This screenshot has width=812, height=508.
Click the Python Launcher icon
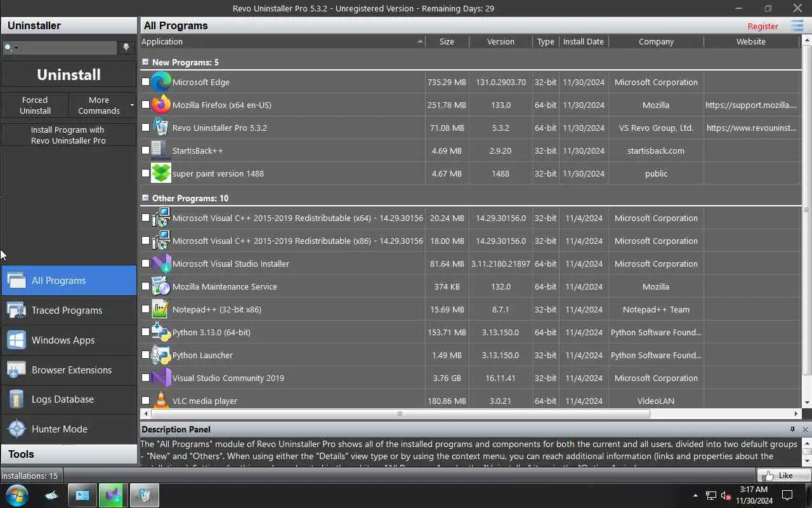161,355
